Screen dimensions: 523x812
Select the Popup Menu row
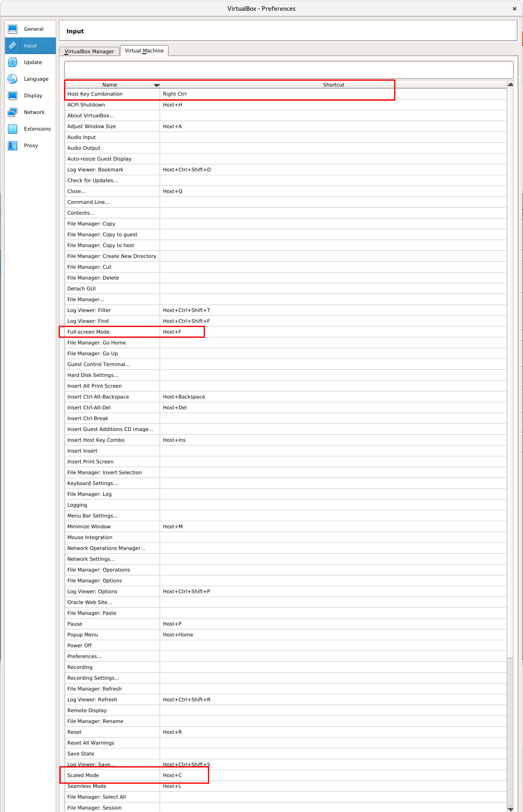(x=286, y=635)
